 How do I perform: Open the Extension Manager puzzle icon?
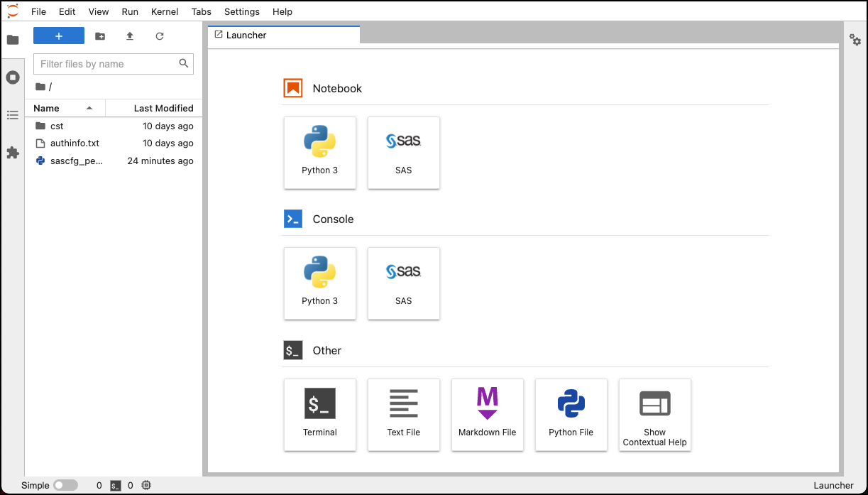13,153
